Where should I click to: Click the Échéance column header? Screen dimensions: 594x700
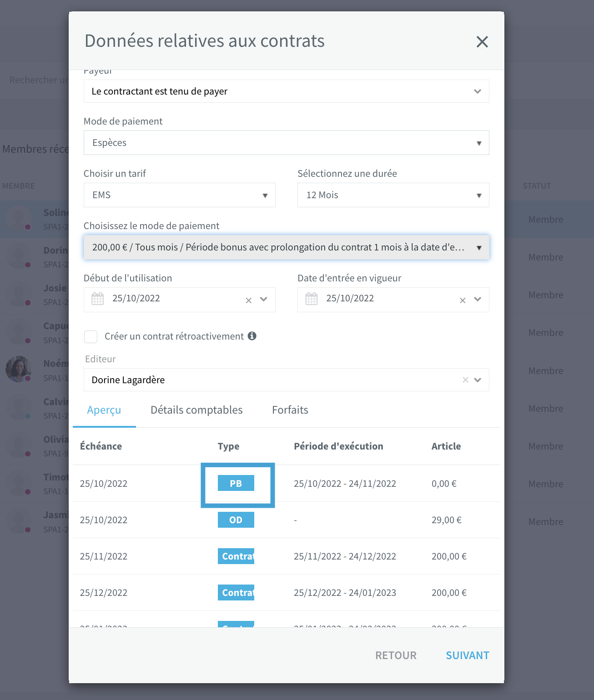pyautogui.click(x=101, y=446)
